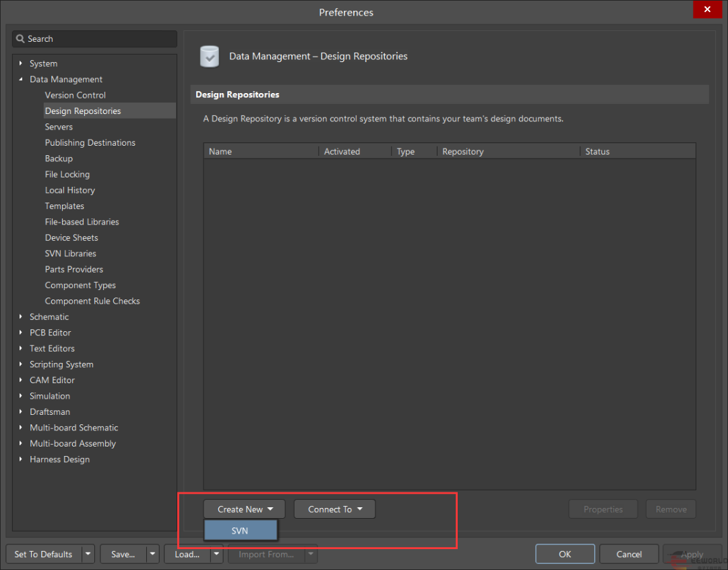Open the Local History page
728x570 pixels.
[x=69, y=190]
